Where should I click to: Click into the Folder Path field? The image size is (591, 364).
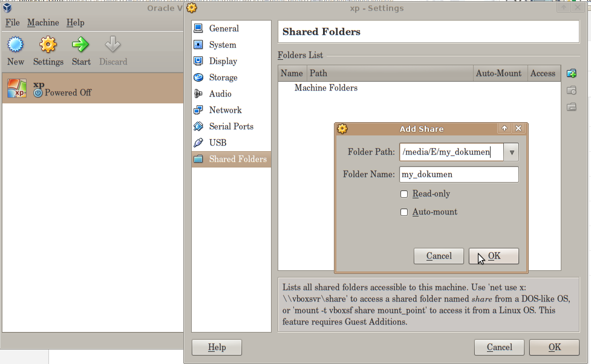[451, 152]
